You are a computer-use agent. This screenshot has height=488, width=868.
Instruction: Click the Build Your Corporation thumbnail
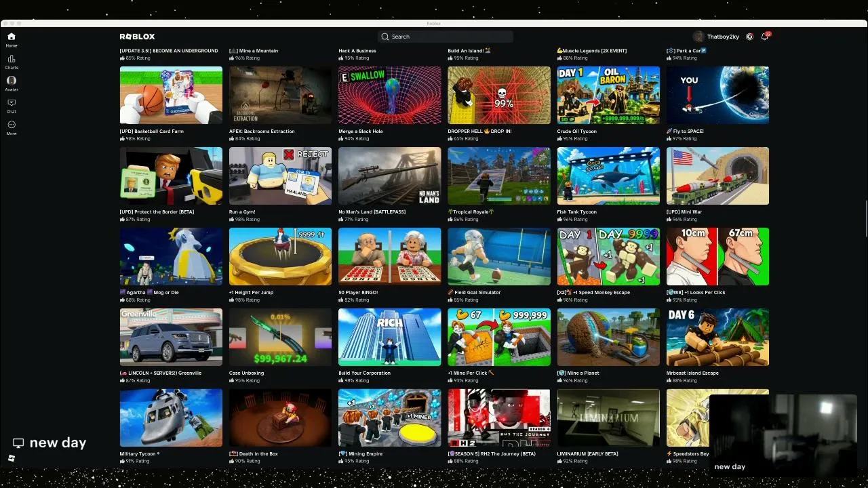(390, 337)
